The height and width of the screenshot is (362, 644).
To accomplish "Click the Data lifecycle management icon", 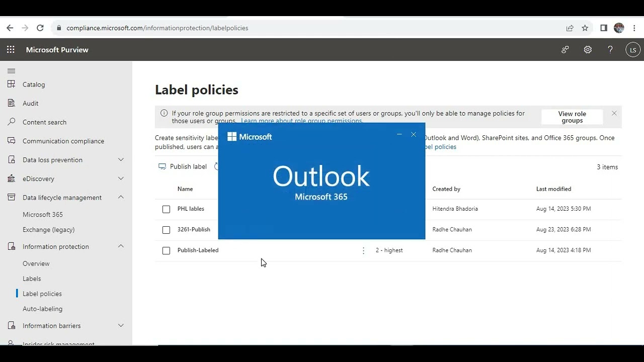I will (x=12, y=198).
